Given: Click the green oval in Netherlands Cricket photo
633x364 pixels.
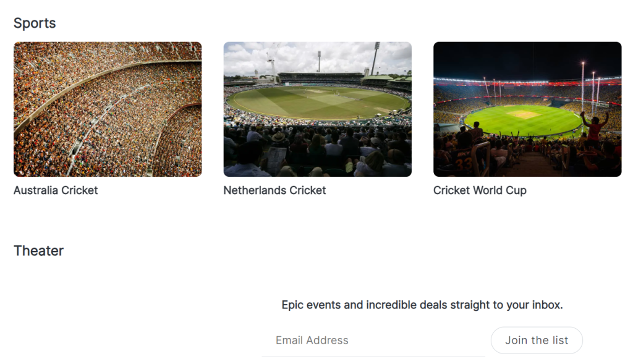Looking at the screenshot, I should point(317,101).
